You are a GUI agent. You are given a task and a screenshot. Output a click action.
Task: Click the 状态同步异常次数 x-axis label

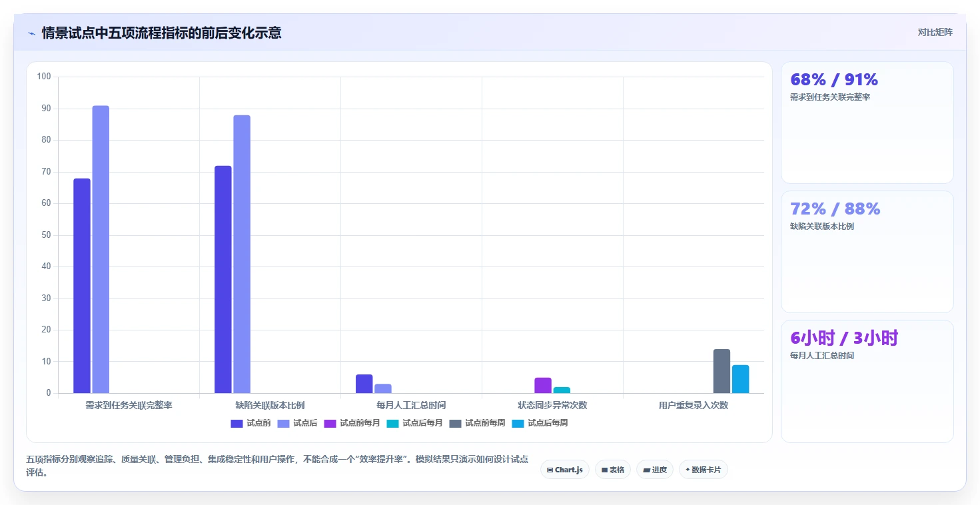point(552,405)
